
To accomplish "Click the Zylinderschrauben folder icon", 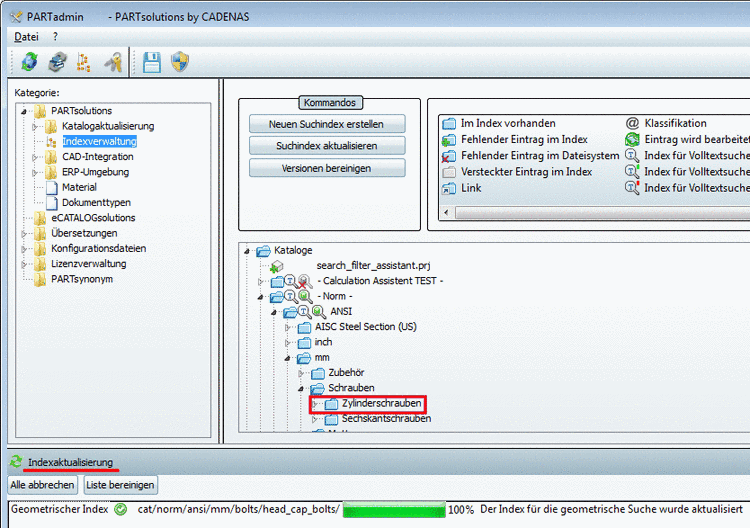I will 331,404.
